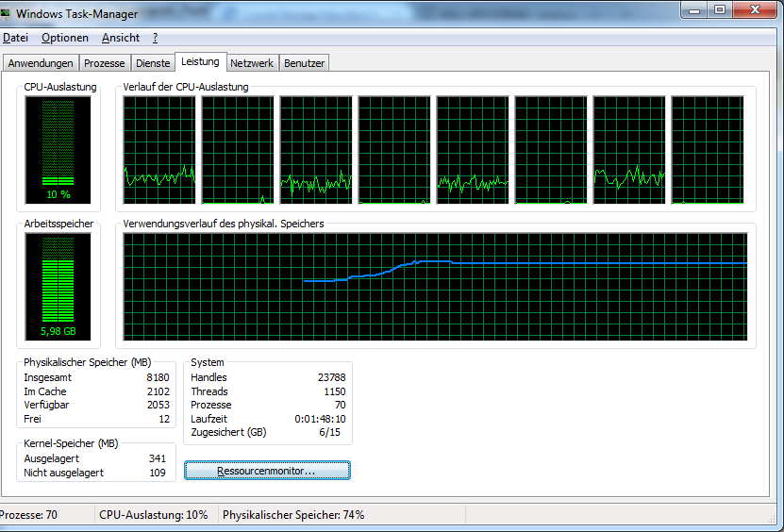Image resolution: width=784 pixels, height=532 pixels.
Task: Switch to the Benutzer tab
Action: pyautogui.click(x=304, y=63)
